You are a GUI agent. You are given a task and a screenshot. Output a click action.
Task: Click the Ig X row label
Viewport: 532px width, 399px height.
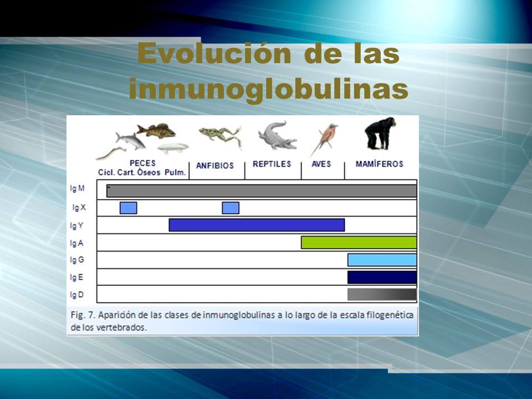79,207
